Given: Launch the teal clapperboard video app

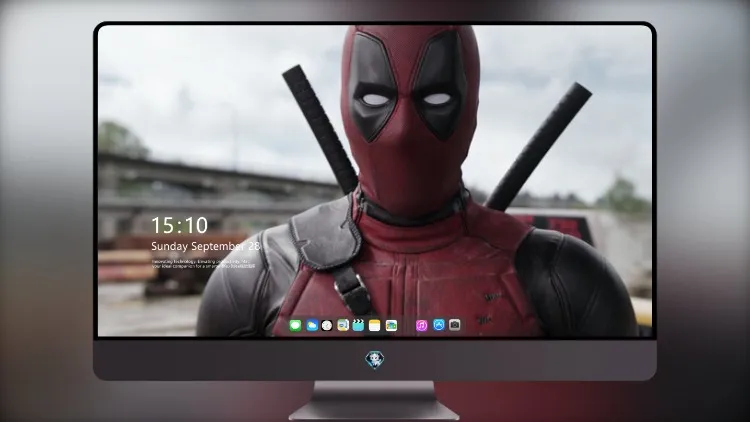Looking at the screenshot, I should pos(358,326).
